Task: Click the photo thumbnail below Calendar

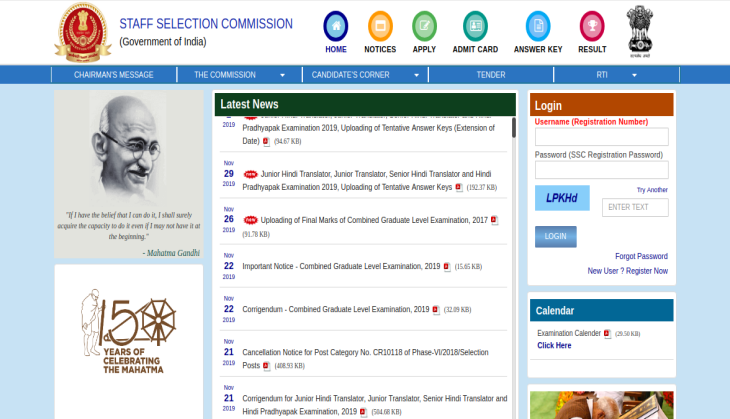Action: (x=602, y=405)
